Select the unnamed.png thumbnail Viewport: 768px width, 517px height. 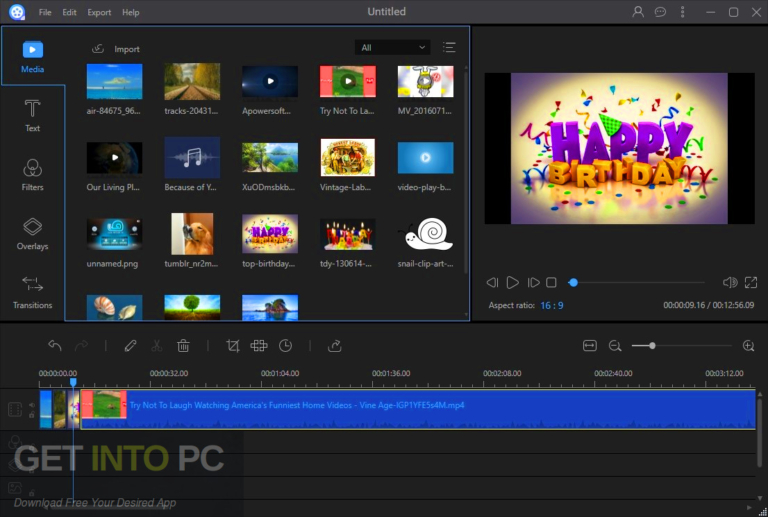tap(114, 234)
